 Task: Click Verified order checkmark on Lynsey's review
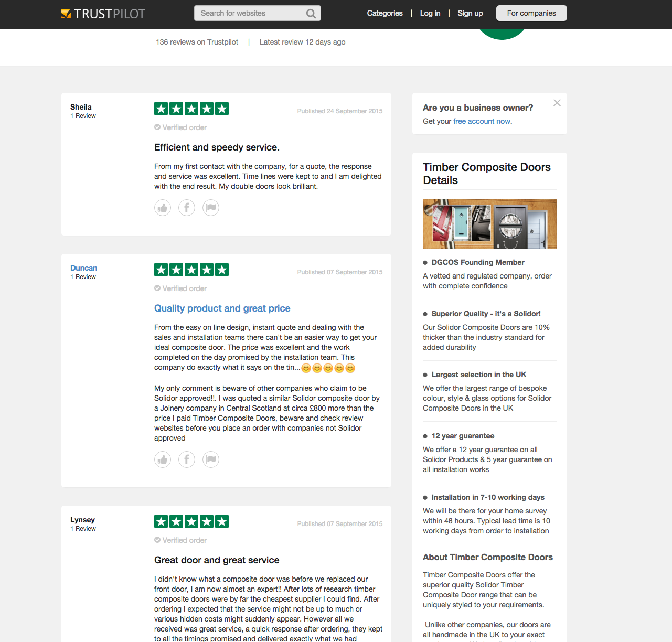click(157, 540)
